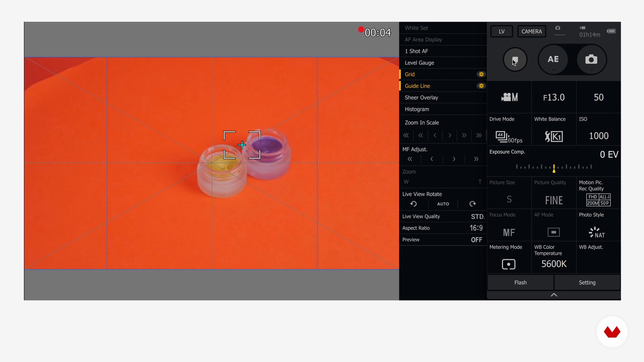Switch to the CAMERA tab

click(x=531, y=32)
